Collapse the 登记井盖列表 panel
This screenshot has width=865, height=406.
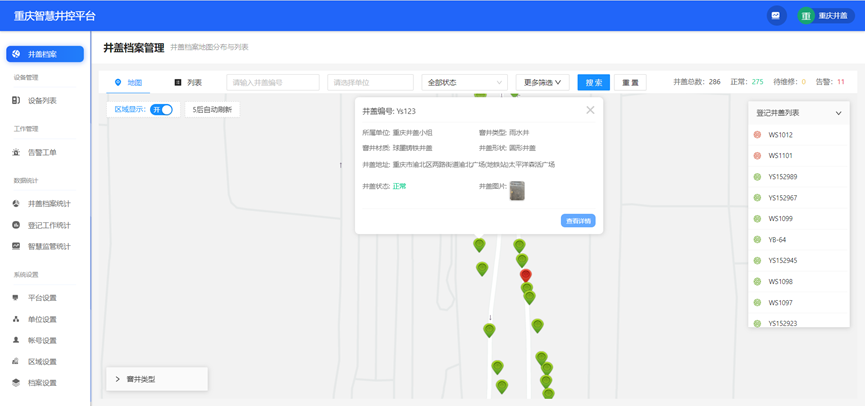click(838, 114)
